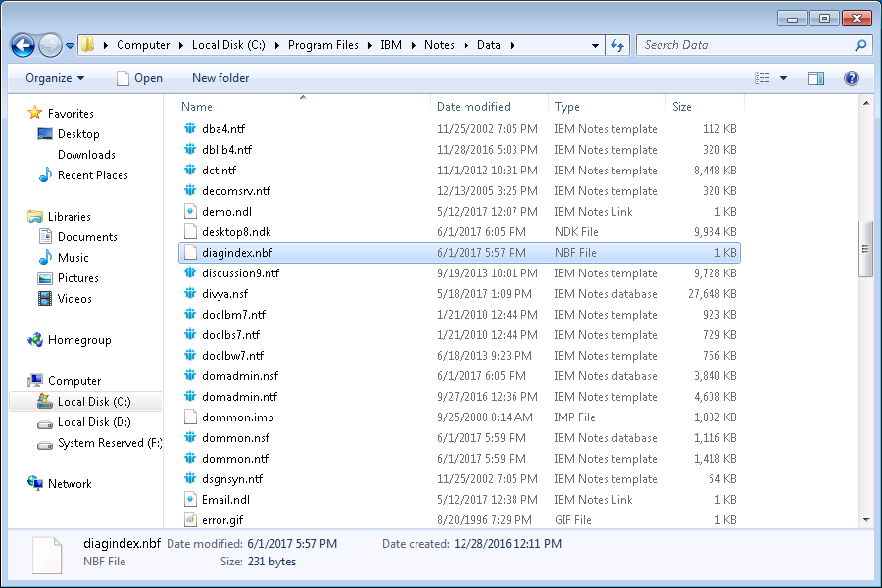882x588 pixels.
Task: Click the vertical scrollbar thumb
Action: click(x=865, y=249)
